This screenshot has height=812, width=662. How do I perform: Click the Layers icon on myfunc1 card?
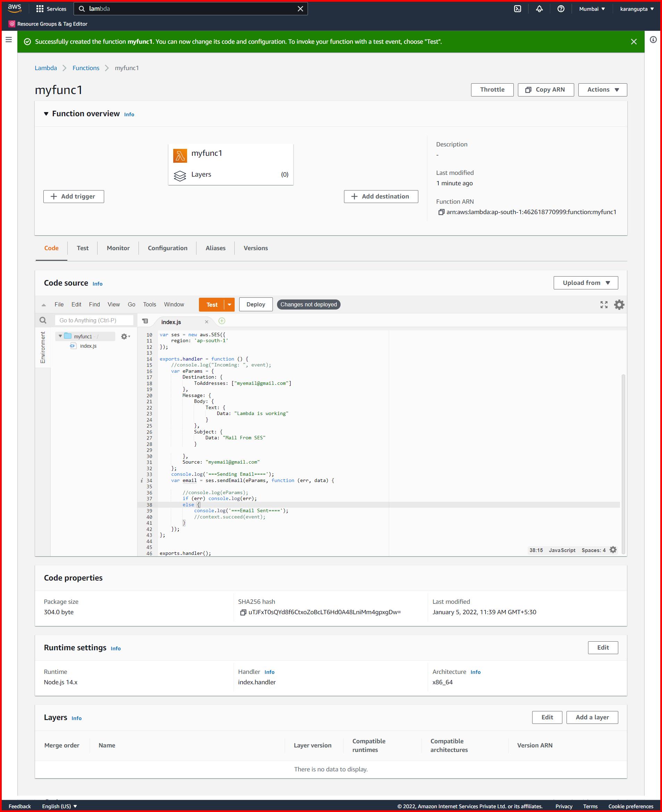click(181, 175)
